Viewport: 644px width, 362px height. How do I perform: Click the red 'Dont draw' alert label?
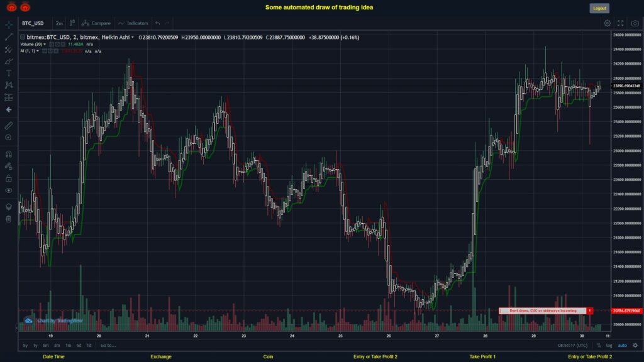[543, 310]
